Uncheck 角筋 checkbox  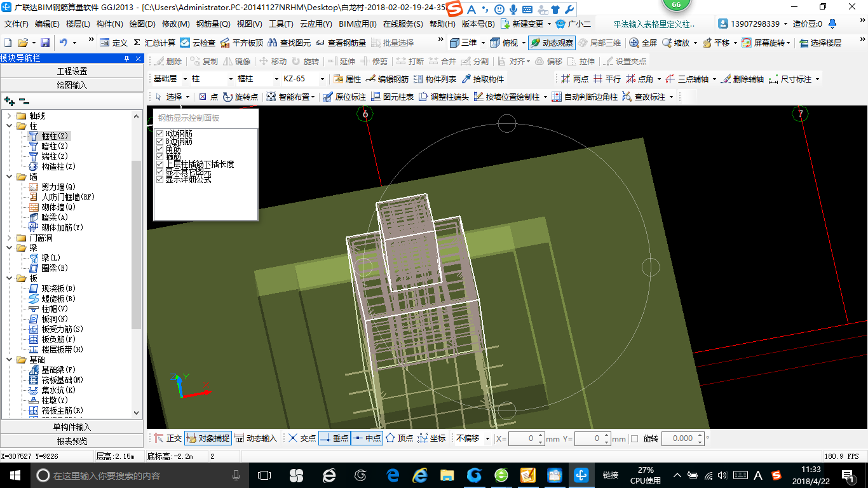159,149
